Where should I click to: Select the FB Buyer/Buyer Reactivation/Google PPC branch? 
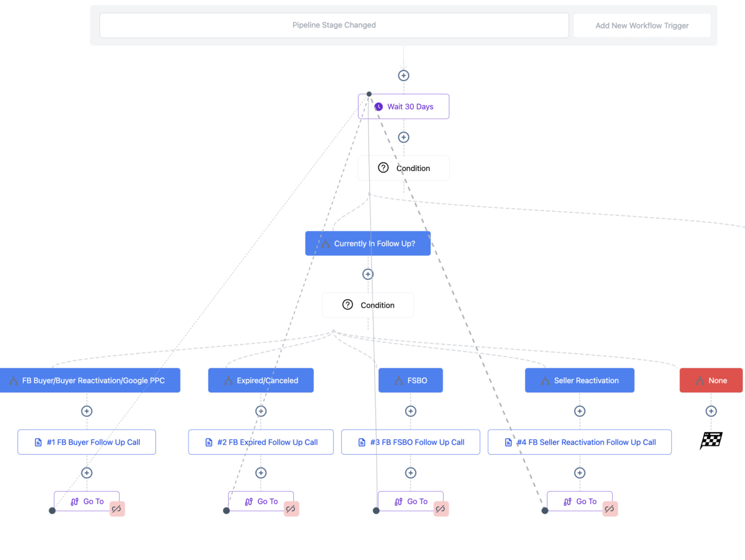point(90,380)
